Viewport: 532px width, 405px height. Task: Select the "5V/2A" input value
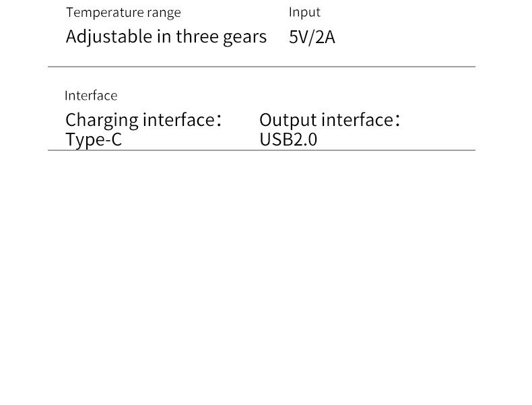312,37
